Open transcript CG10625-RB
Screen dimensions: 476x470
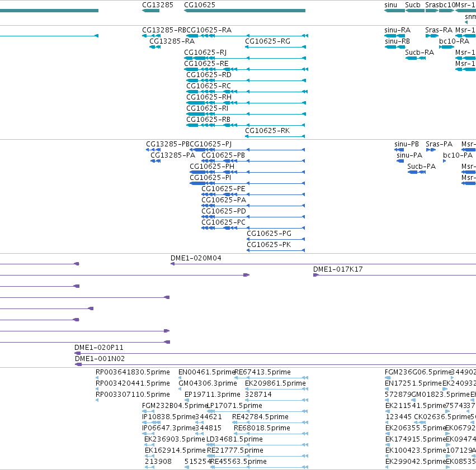point(208,120)
